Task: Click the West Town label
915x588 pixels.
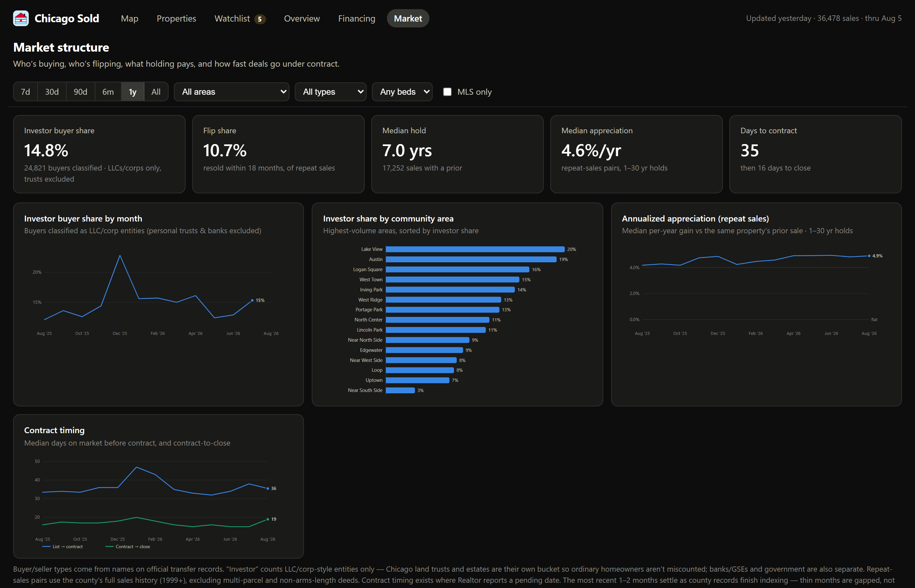Action: 371,280
